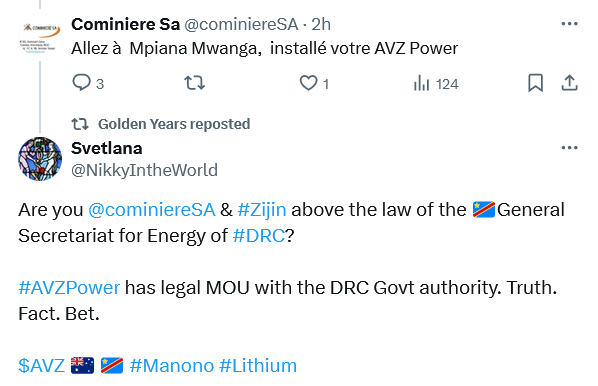Open the #Lithium hashtag
This screenshot has height=386, width=598.
[258, 365]
